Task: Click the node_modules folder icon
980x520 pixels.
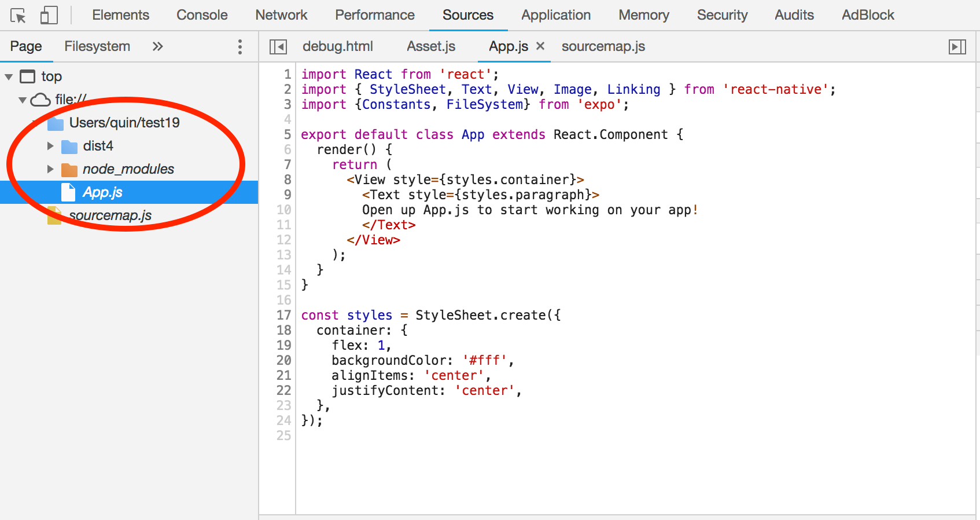Action: [x=69, y=170]
